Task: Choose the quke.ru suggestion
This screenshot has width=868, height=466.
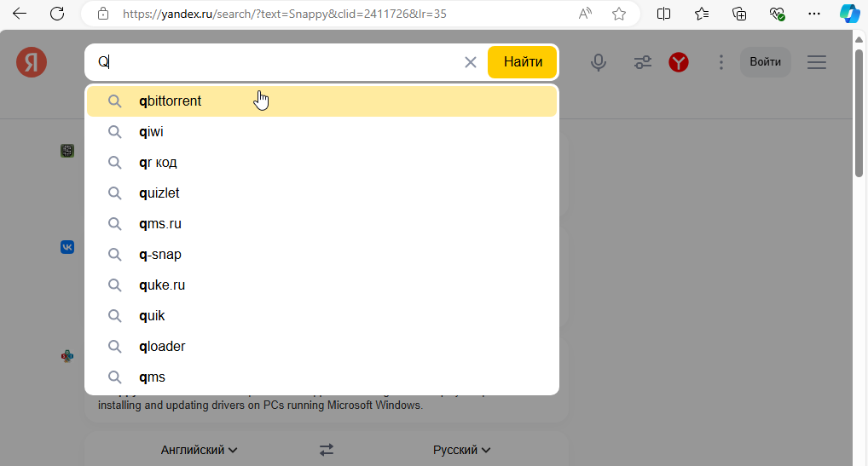Action: click(x=321, y=285)
